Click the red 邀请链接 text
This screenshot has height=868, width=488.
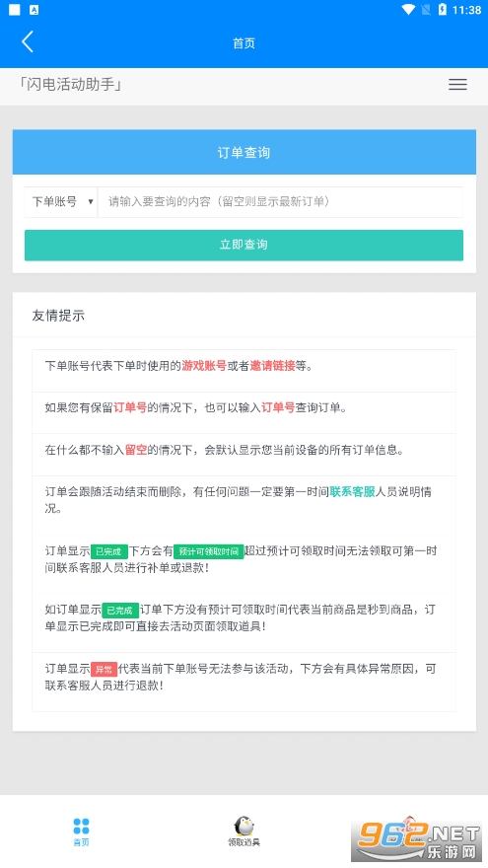[273, 365]
